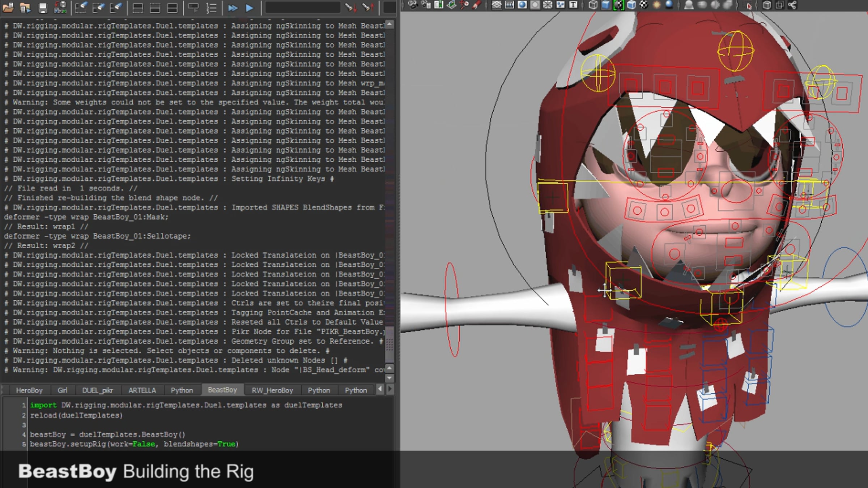868x488 pixels.
Task: Toggle the Safe Action overlay
Action: coord(561,5)
